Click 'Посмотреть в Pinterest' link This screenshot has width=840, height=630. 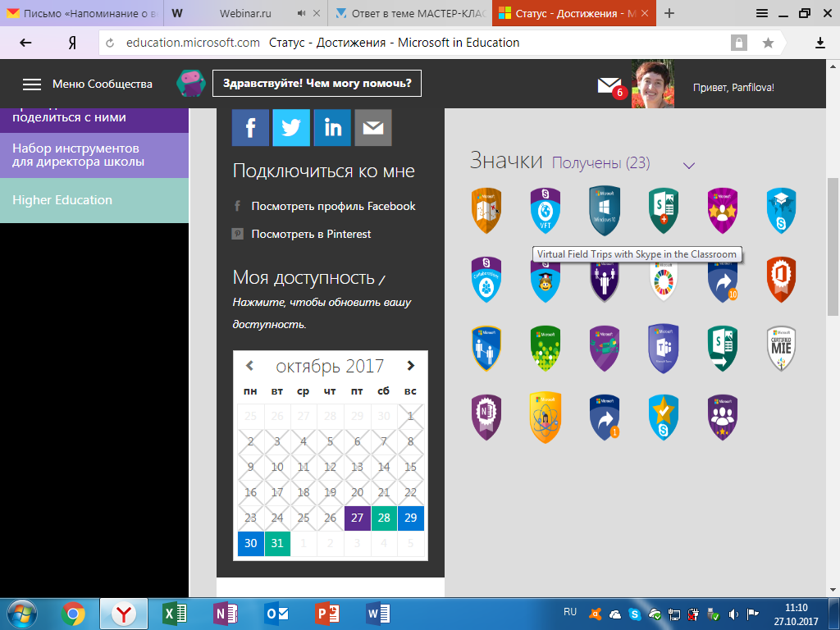pyautogui.click(x=311, y=234)
